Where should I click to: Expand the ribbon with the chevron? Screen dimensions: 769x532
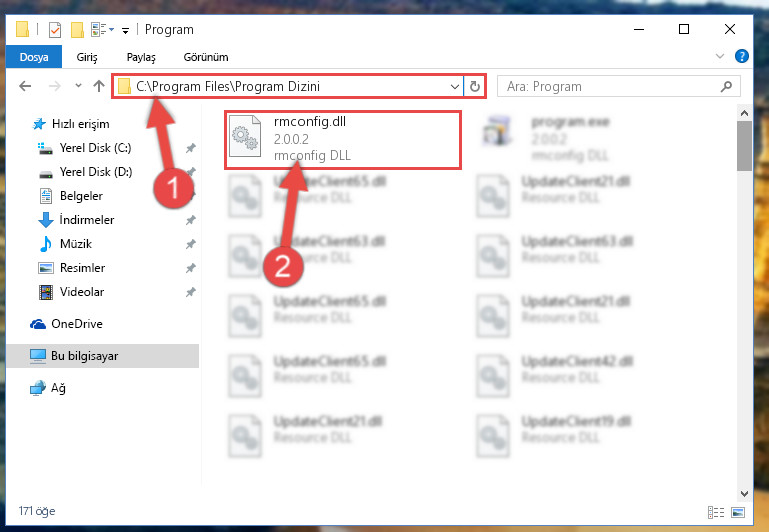pos(719,56)
